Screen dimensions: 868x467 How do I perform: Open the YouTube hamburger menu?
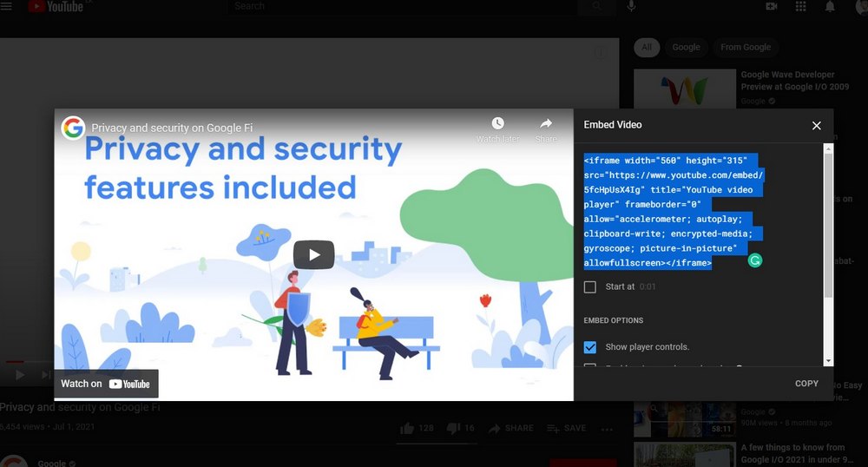6,6
